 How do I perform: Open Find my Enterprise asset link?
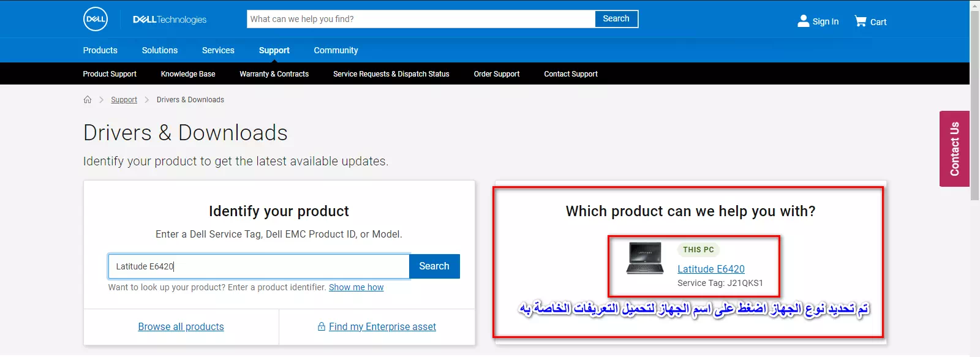point(382,327)
